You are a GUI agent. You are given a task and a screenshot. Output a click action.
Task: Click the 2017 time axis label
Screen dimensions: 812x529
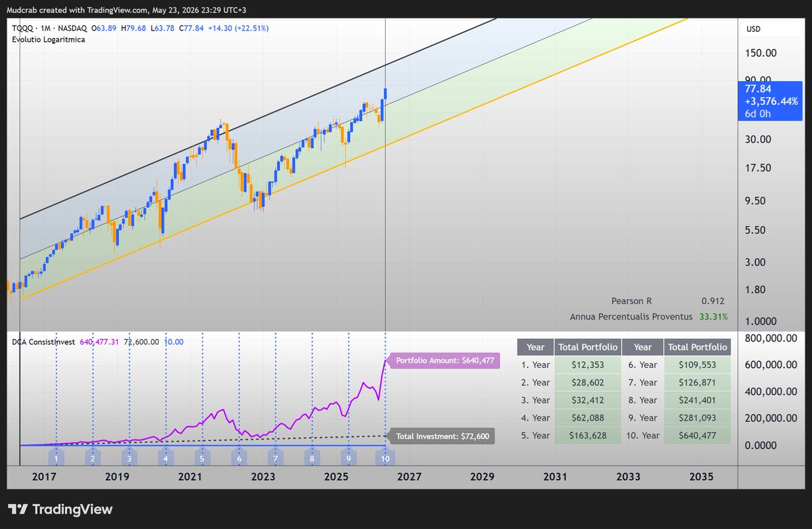tap(44, 476)
